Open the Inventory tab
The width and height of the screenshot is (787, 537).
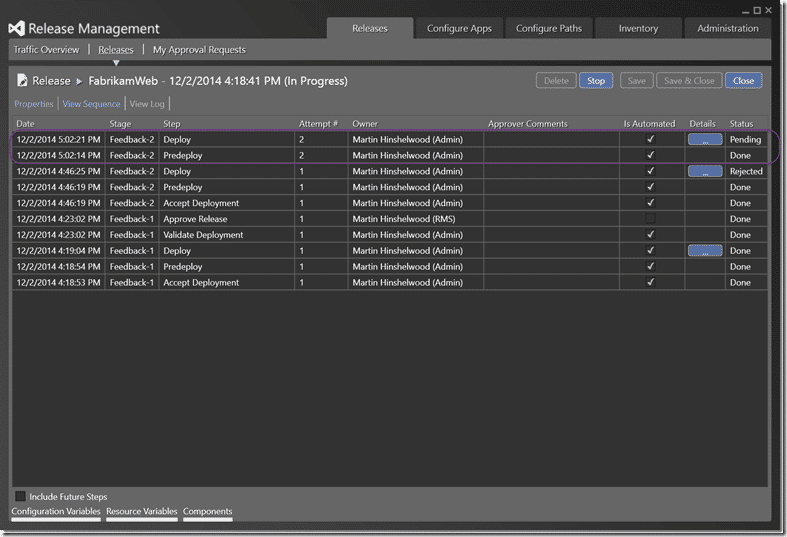point(638,29)
